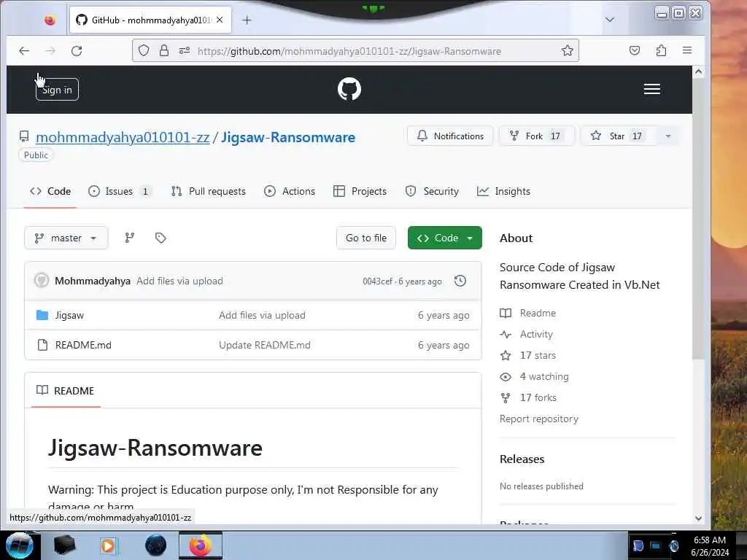Go back using the back arrow
Image resolution: width=747 pixels, height=560 pixels.
pyautogui.click(x=24, y=51)
